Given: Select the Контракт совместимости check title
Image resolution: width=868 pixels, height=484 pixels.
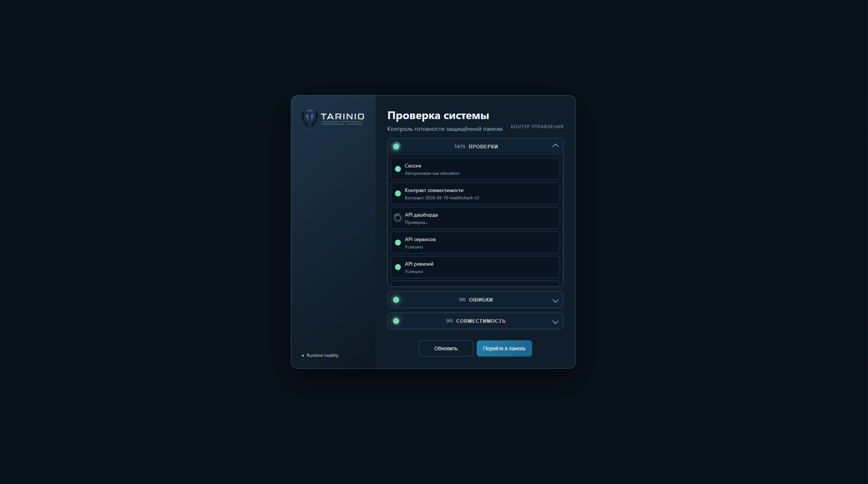Looking at the screenshot, I should tap(434, 191).
